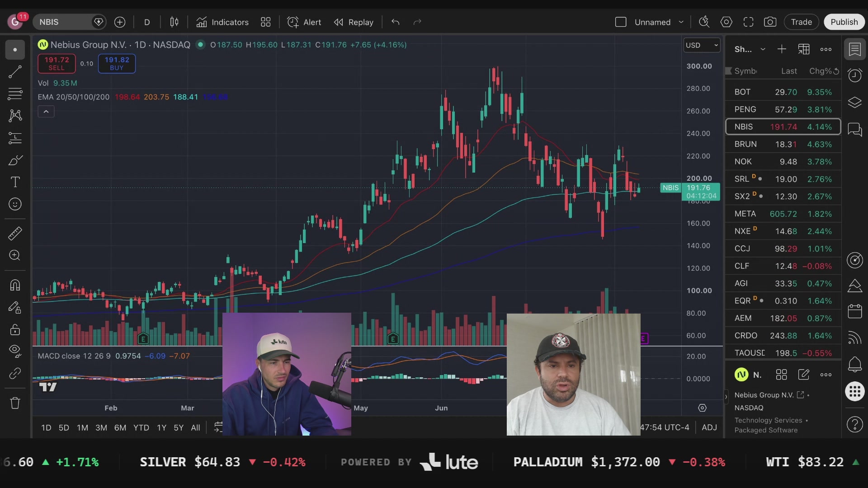Screen dimensions: 868x488
Task: Select the All time range
Action: pos(195,427)
